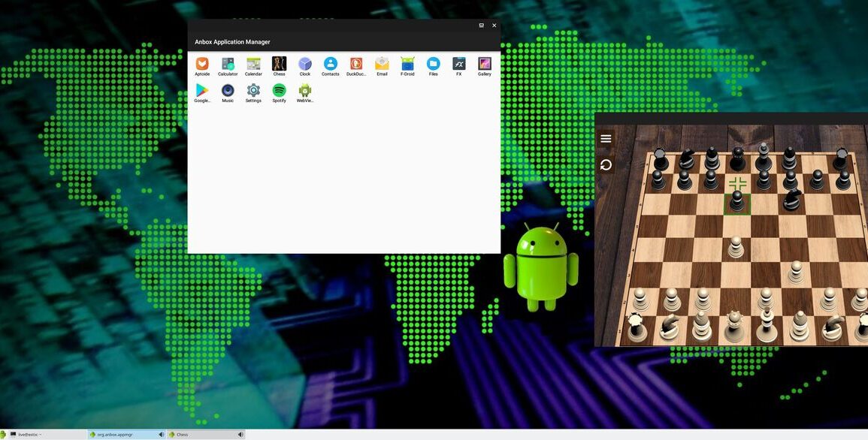The image size is (868, 440).
Task: Open the Aptoide app store
Action: coord(202,65)
